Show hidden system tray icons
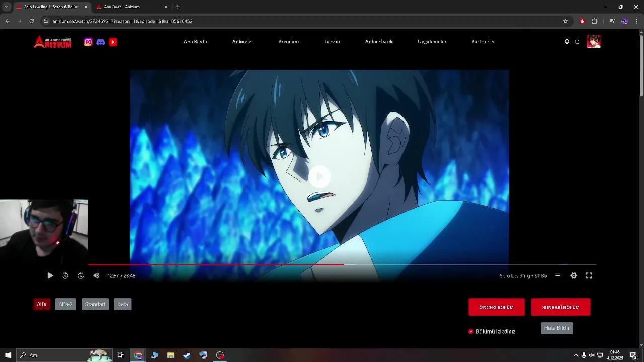Screen dimensions: 644x362 (x=576, y=355)
